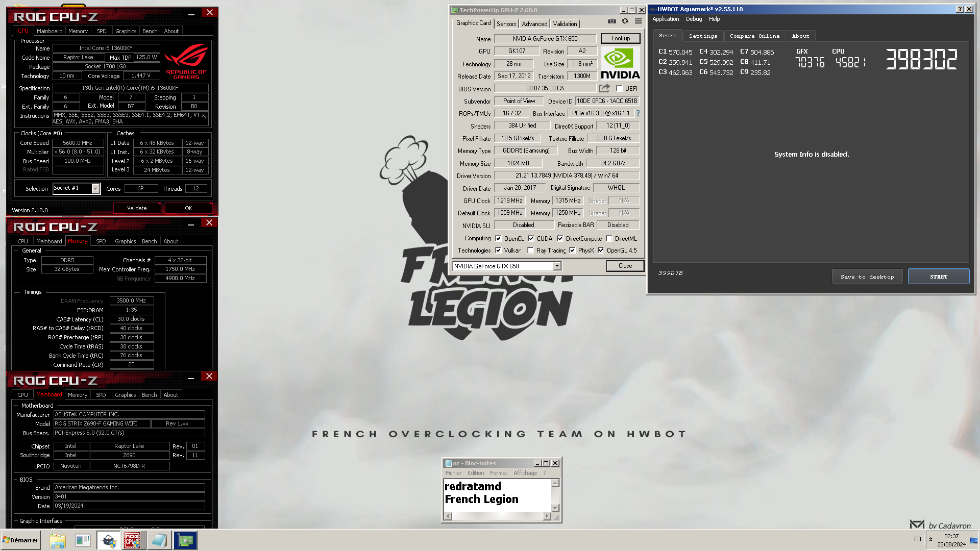The width and height of the screenshot is (980, 551).
Task: Open the second taskbar window-panel icon
Action: 82,540
